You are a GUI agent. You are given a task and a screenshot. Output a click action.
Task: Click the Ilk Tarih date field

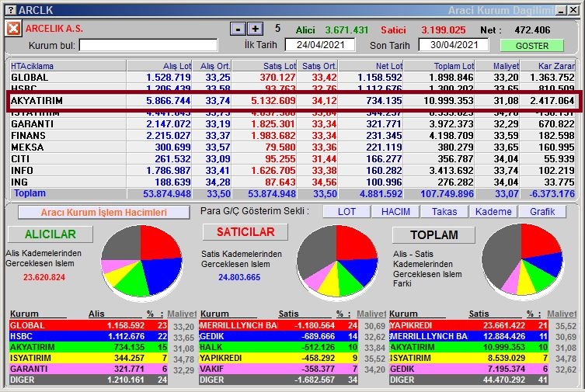pos(320,45)
